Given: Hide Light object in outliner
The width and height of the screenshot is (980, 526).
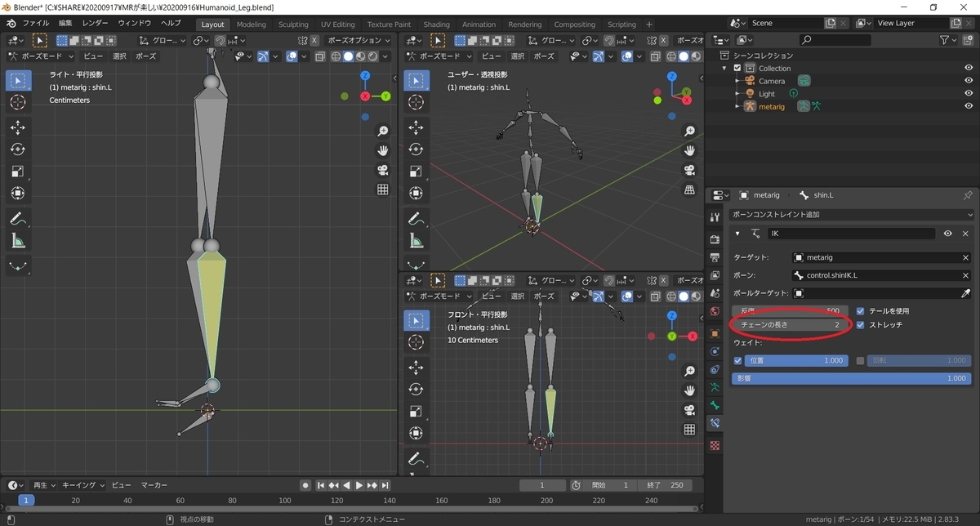Looking at the screenshot, I should click(968, 94).
